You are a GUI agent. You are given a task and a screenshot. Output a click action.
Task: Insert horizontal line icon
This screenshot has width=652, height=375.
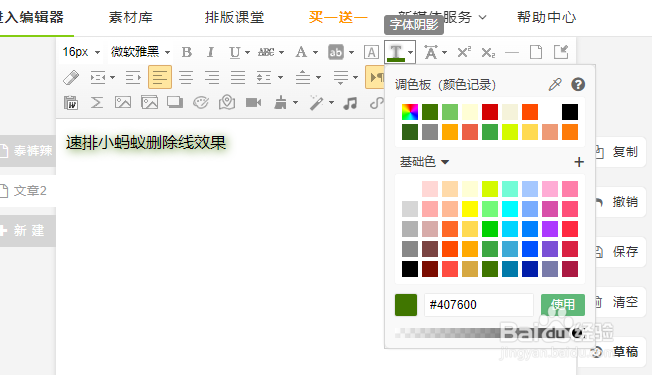tap(512, 53)
